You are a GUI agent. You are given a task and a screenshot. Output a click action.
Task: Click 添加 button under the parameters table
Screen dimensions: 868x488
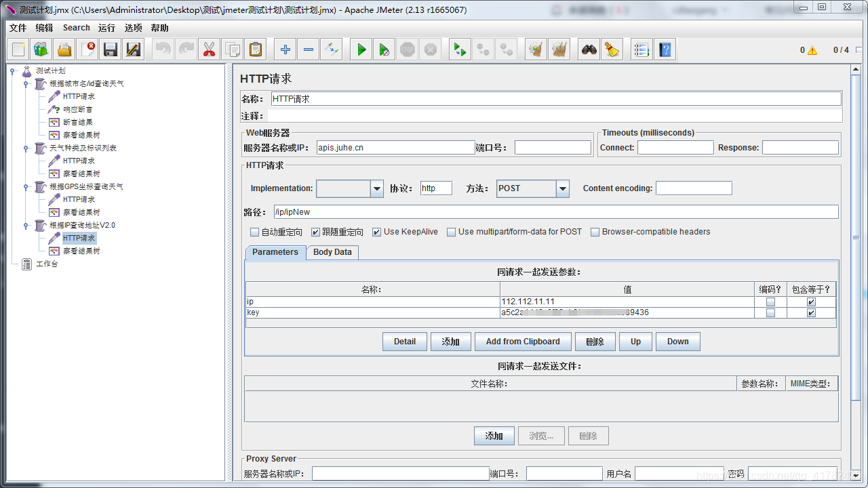pos(451,342)
